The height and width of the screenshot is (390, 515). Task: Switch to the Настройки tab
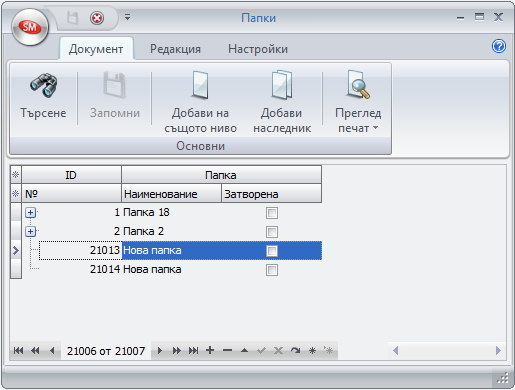258,49
